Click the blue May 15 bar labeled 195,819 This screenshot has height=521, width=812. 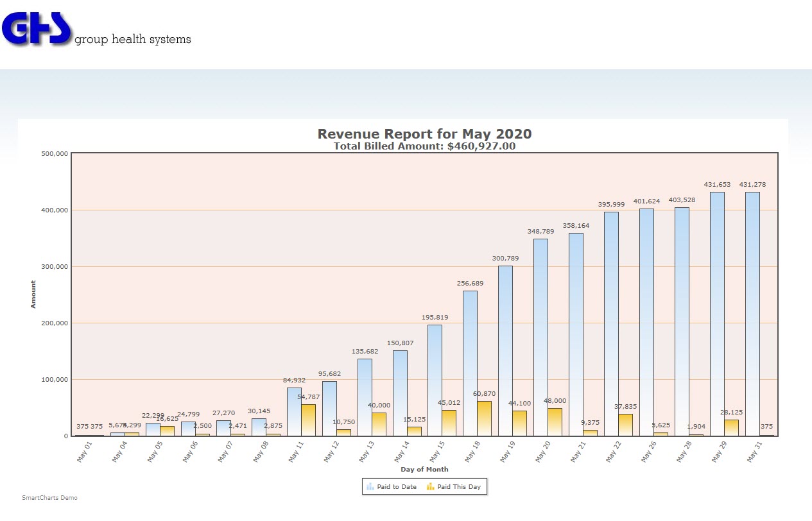(x=435, y=380)
